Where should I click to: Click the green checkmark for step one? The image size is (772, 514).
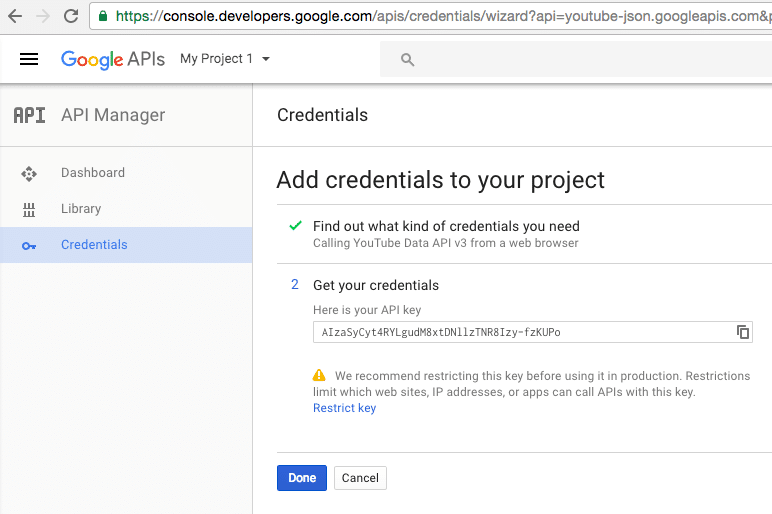(x=295, y=226)
